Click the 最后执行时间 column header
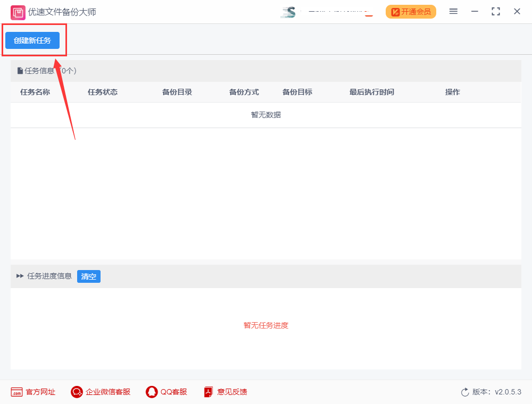The width and height of the screenshot is (532, 404). pyautogui.click(x=371, y=91)
